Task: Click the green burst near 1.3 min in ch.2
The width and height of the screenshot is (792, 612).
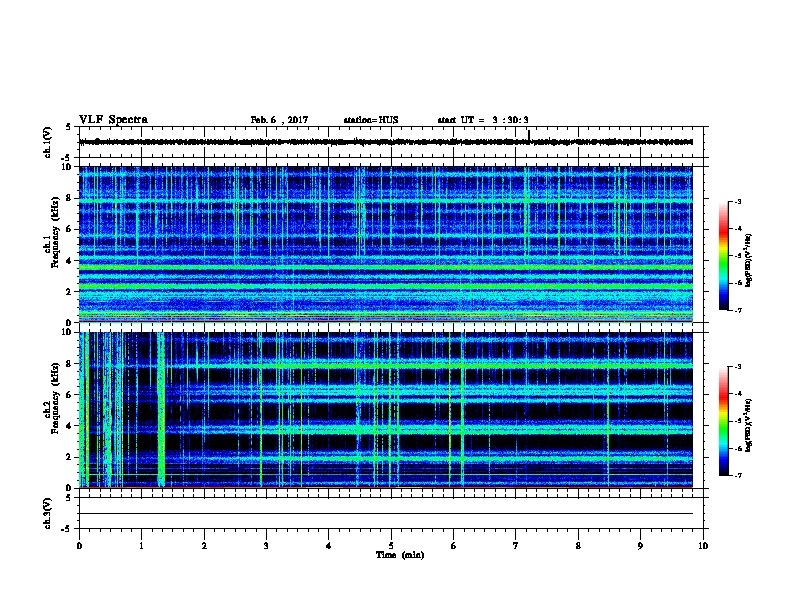Action: point(161,410)
